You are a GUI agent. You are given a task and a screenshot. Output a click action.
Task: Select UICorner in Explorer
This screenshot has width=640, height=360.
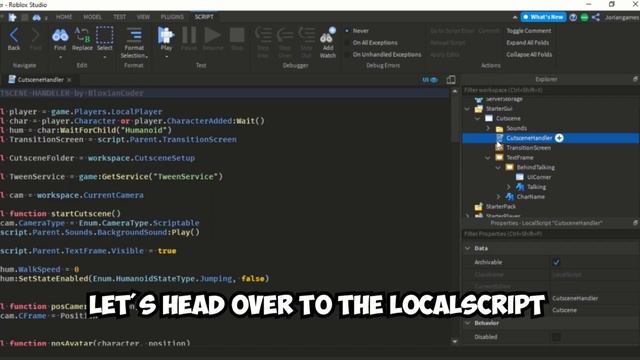tap(539, 177)
